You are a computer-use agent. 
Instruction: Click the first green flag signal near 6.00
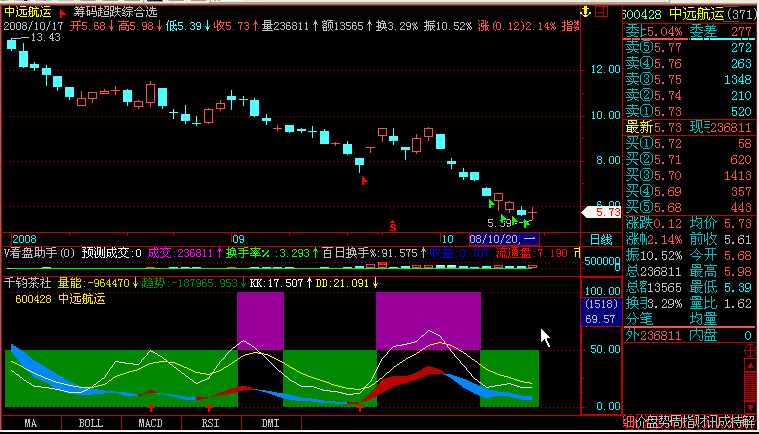pyautogui.click(x=492, y=203)
